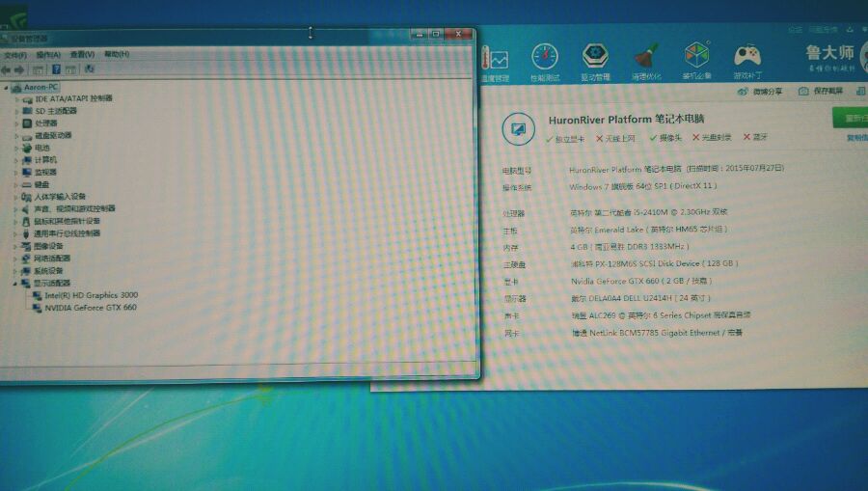Click the 独立显卡 feature label

[570, 139]
